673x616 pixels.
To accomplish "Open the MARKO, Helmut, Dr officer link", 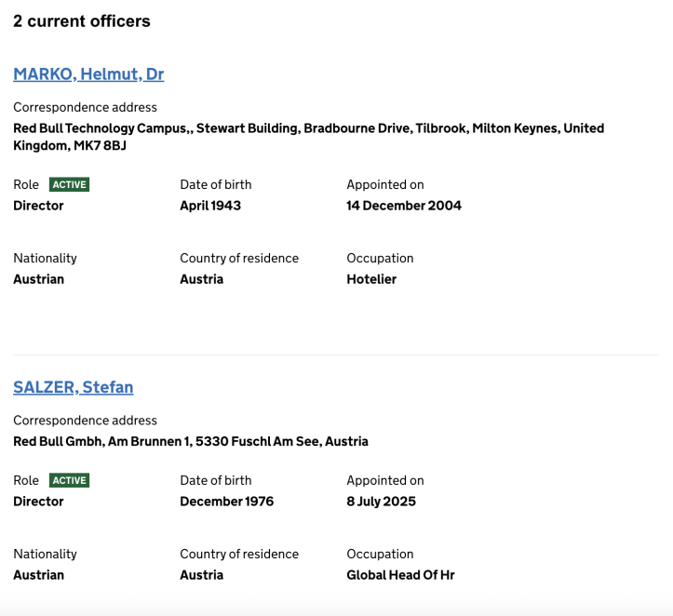I will pyautogui.click(x=88, y=74).
